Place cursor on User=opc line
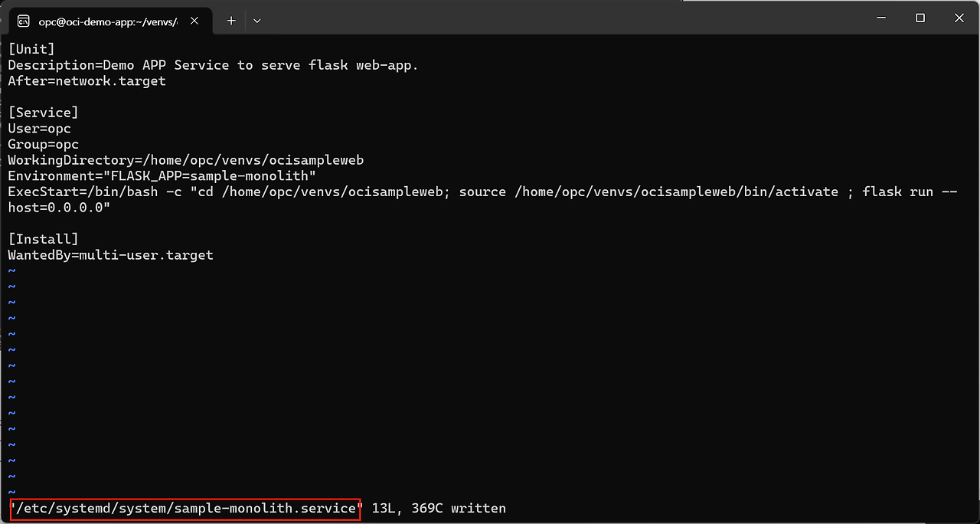The width and height of the screenshot is (980, 524). point(39,129)
